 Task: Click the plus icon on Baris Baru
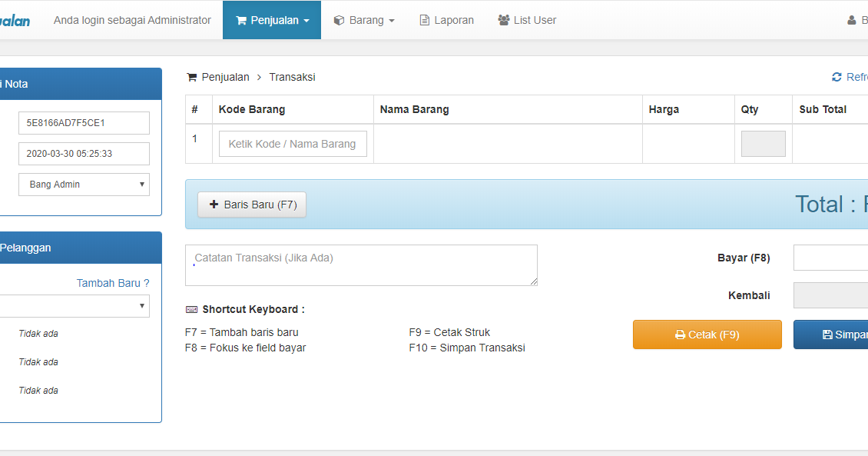click(215, 205)
